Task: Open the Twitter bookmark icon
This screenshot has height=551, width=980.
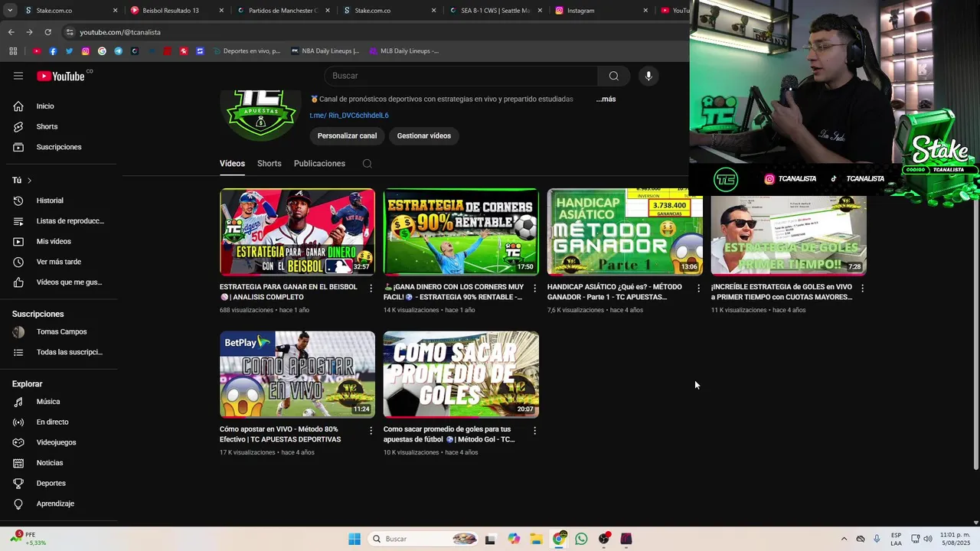Action: pos(69,51)
